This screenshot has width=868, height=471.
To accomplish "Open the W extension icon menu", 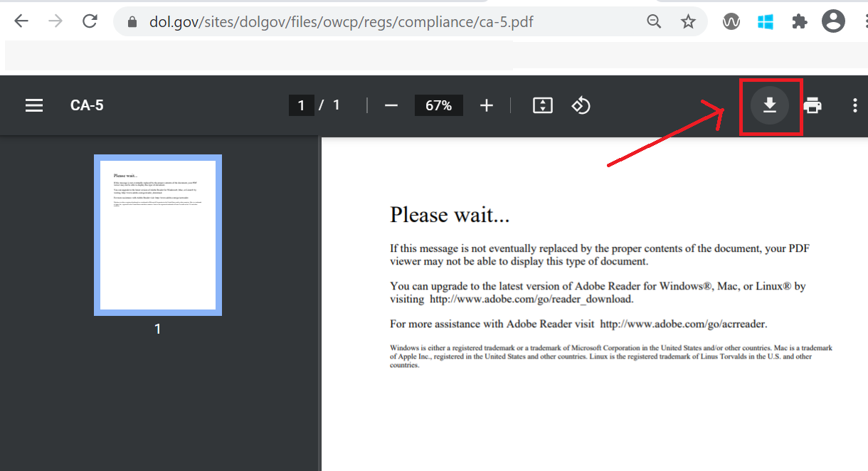I will click(x=731, y=21).
